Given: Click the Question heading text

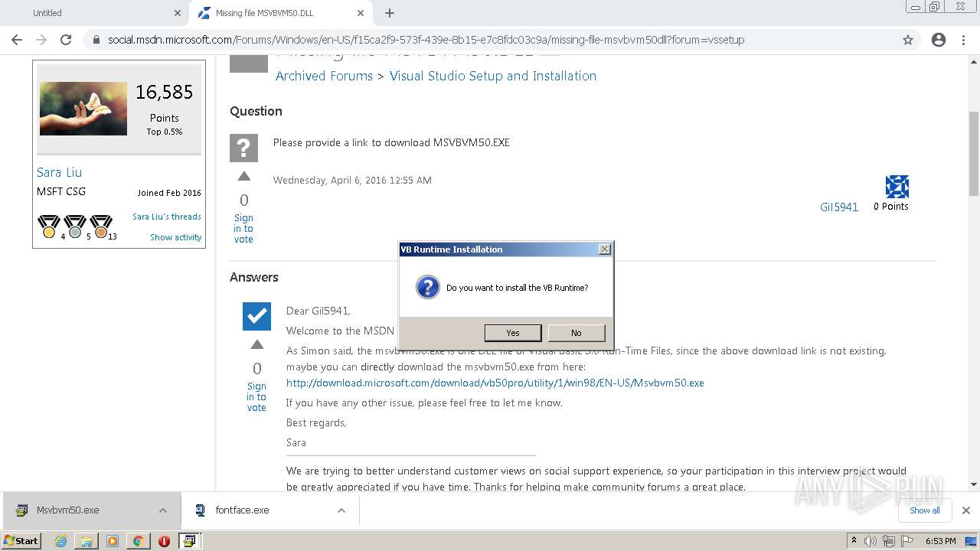Looking at the screenshot, I should click(256, 111).
